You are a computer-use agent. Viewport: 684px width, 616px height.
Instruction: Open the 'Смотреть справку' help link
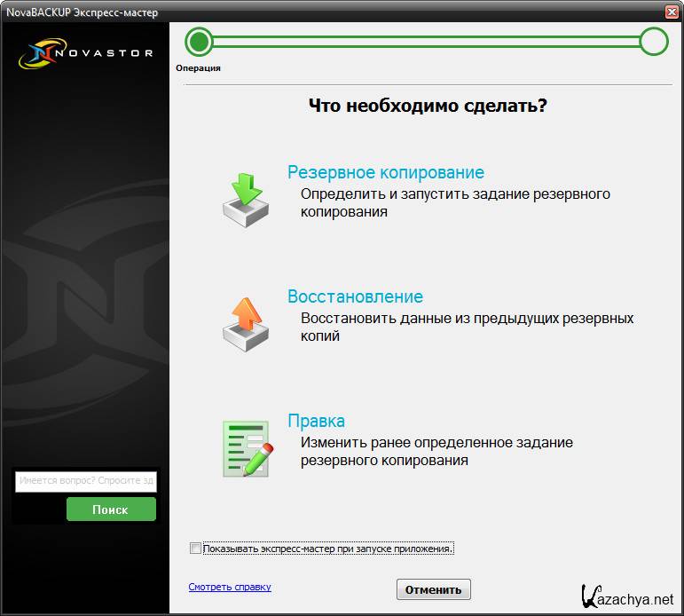pyautogui.click(x=230, y=587)
